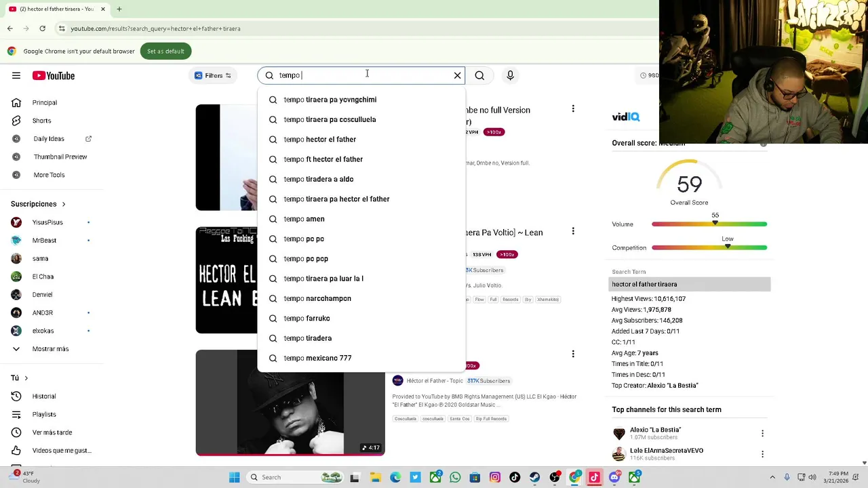Open the HECTOR EL LEAN video thumbnail
This screenshot has height=488, width=868.
click(x=226, y=280)
